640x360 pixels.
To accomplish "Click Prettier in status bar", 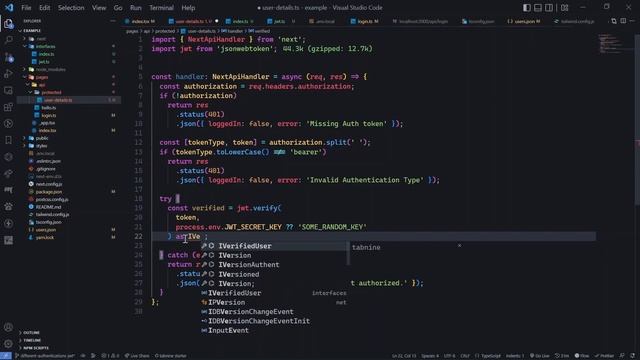I will coord(604,356).
